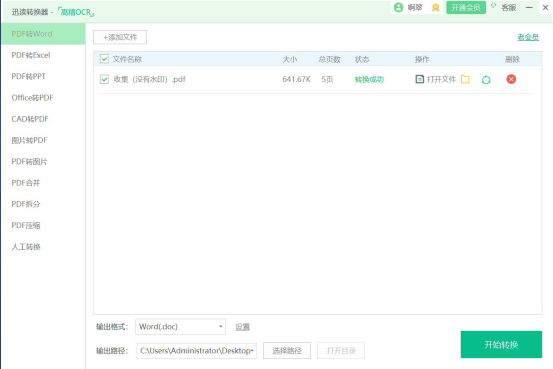Open PDF合并 merge function
Screen dimensions: 553x369
click(x=43, y=183)
